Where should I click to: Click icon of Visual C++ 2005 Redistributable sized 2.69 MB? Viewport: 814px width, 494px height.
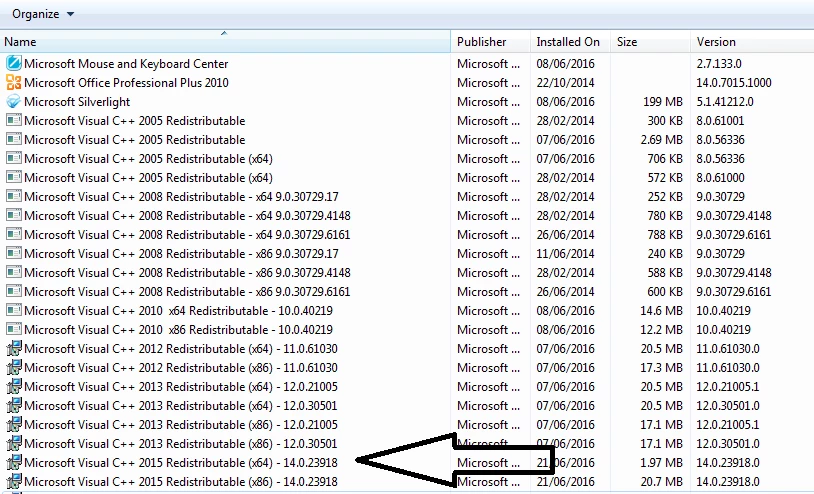pos(13,140)
